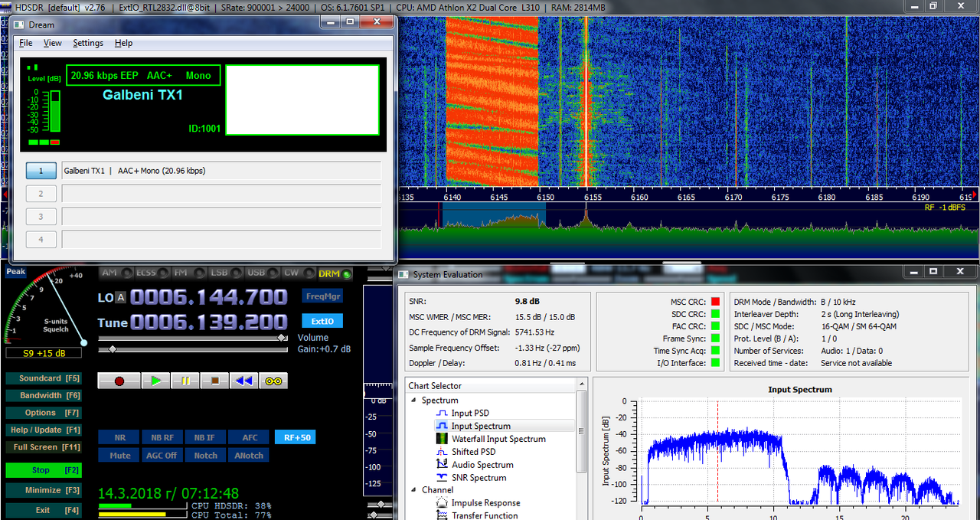Start recording with the red record button
980x520 pixels.
119,381
